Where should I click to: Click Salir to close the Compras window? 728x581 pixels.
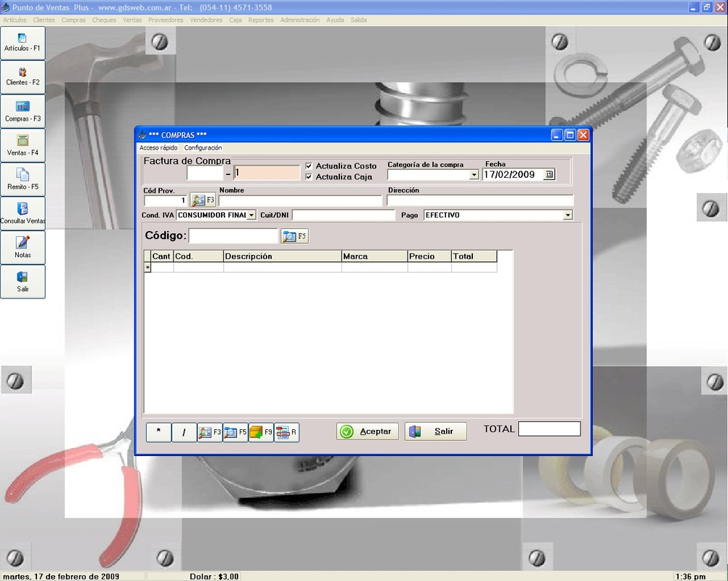point(435,431)
